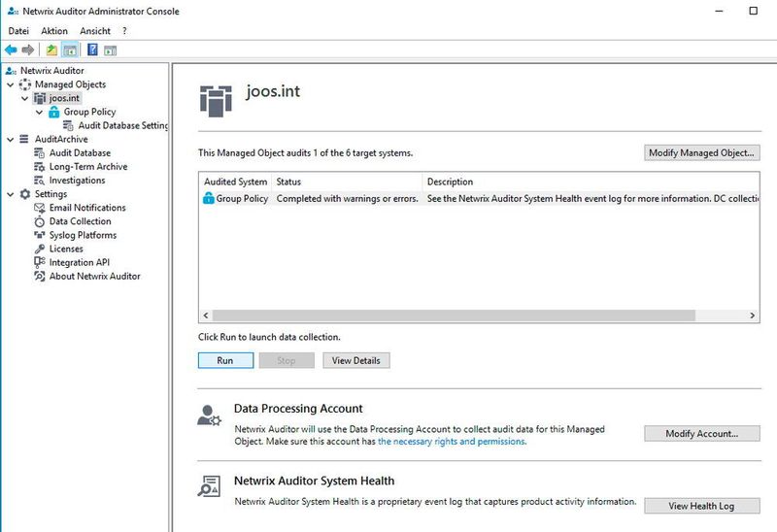777x532 pixels.
Task: Click the Stop button
Action: coord(287,360)
